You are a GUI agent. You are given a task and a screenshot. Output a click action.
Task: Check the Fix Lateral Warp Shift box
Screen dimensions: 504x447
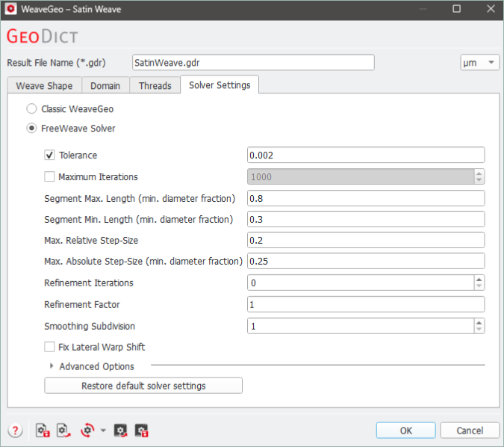(x=49, y=347)
